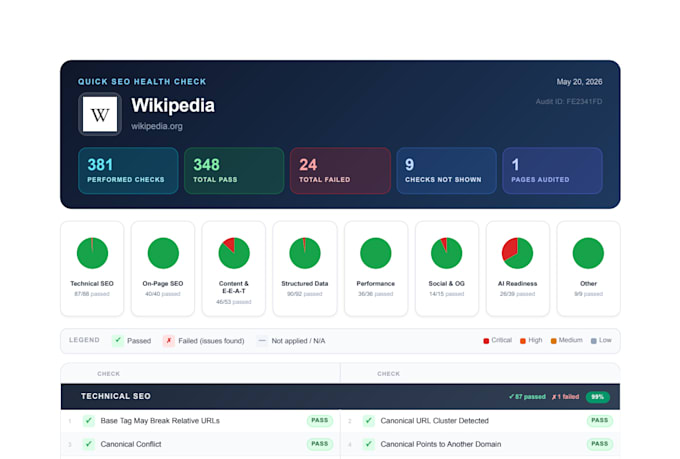Viewport: 680px width, 459px height.
Task: Click the checkmark beside Canonical Points to Another Domain
Action: point(369,444)
